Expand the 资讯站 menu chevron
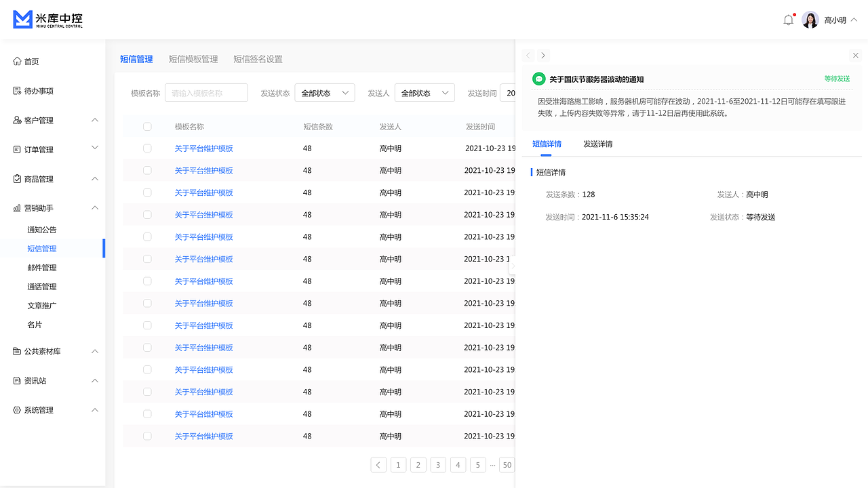 95,381
